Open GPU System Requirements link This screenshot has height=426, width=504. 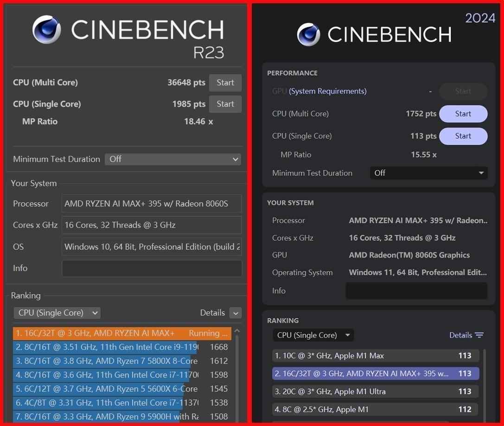pyautogui.click(x=327, y=91)
